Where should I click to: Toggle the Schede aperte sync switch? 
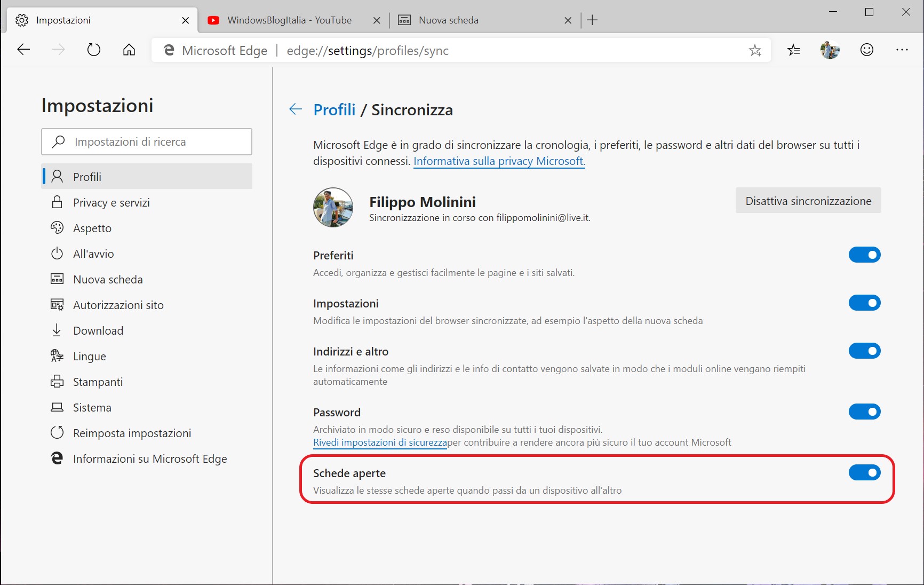[865, 472]
